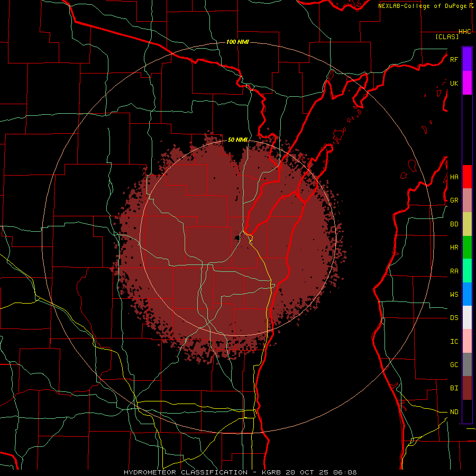
Task: Click the ND black legend swatch
Action: (x=467, y=411)
